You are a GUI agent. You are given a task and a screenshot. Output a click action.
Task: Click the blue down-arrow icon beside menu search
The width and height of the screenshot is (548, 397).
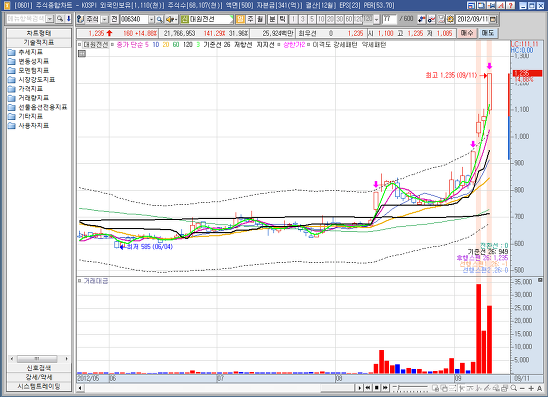point(68,19)
